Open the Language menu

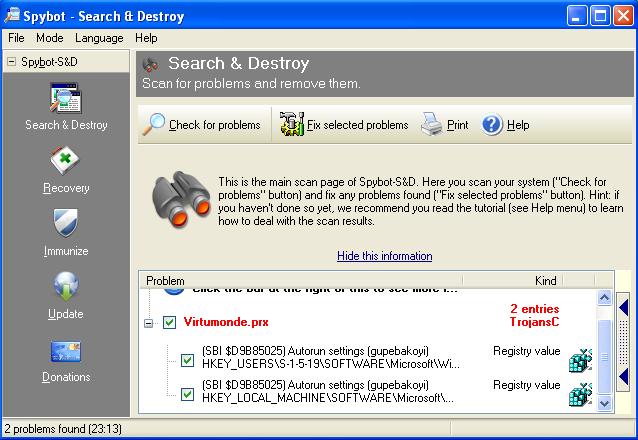click(99, 38)
